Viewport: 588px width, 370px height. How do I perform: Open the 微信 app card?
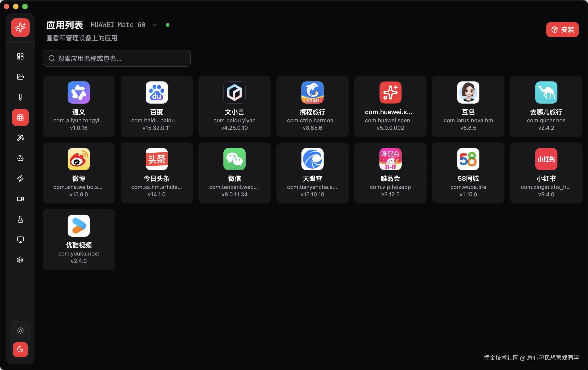[235, 173]
